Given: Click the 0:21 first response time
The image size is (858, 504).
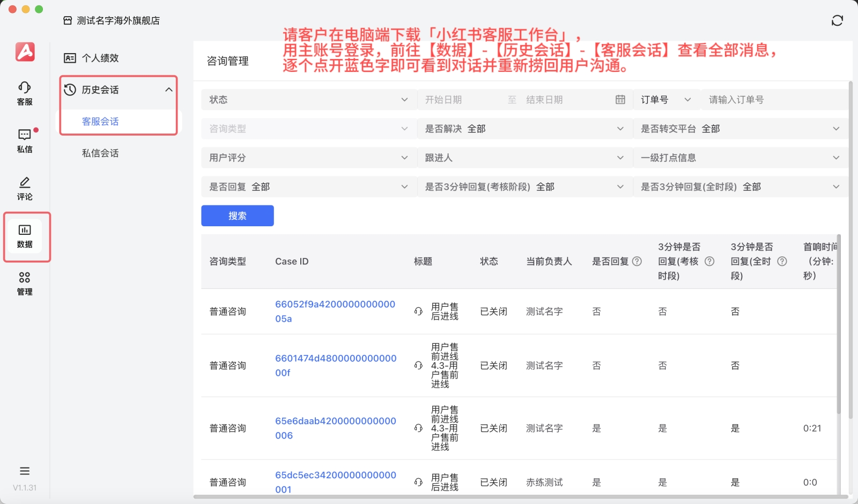Looking at the screenshot, I should (812, 428).
